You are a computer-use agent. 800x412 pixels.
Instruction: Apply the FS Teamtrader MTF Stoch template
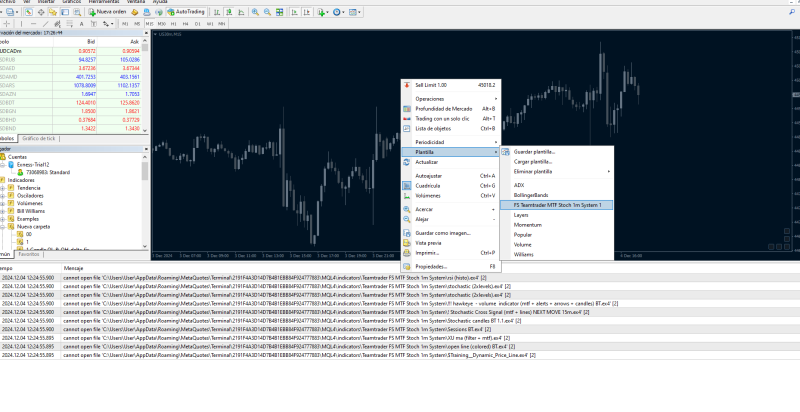558,204
